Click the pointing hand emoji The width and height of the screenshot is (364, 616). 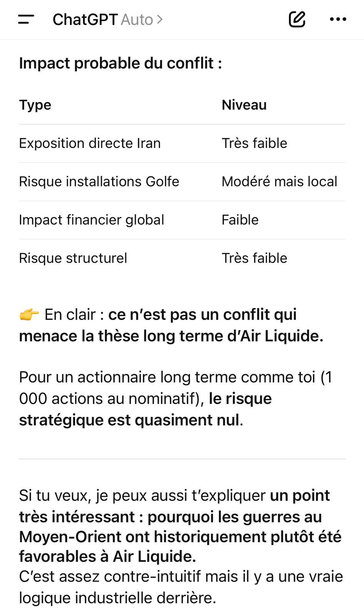[x=29, y=315]
